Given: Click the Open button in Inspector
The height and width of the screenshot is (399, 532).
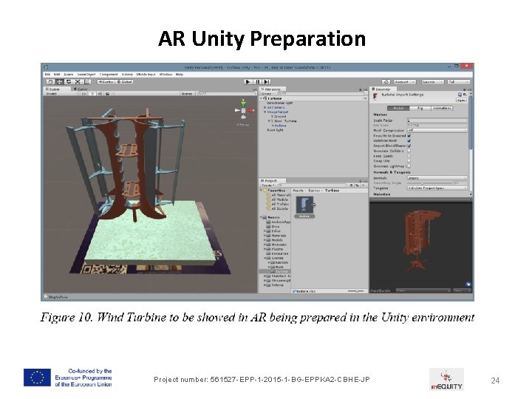Looking at the screenshot, I should [x=461, y=100].
